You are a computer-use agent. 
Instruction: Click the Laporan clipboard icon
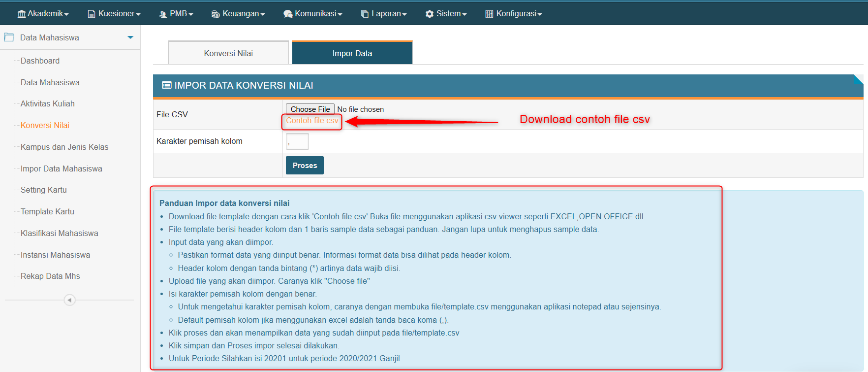[x=365, y=14]
